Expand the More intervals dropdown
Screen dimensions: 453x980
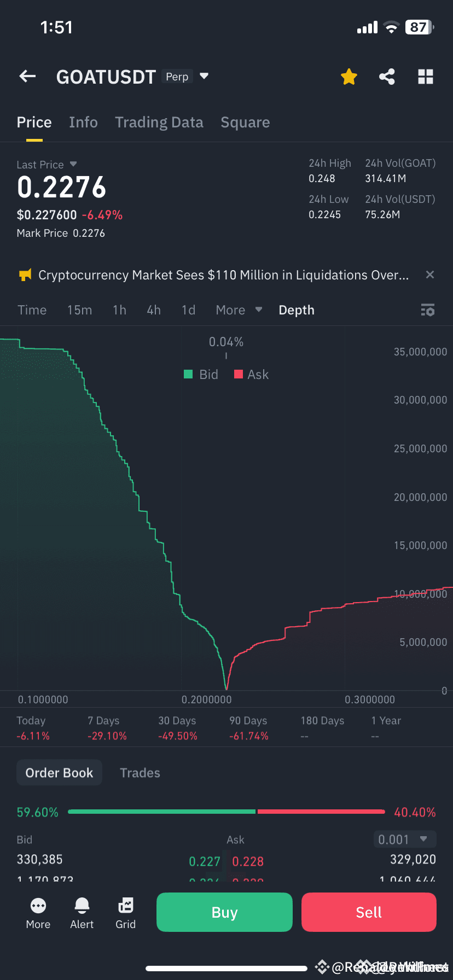pos(239,310)
